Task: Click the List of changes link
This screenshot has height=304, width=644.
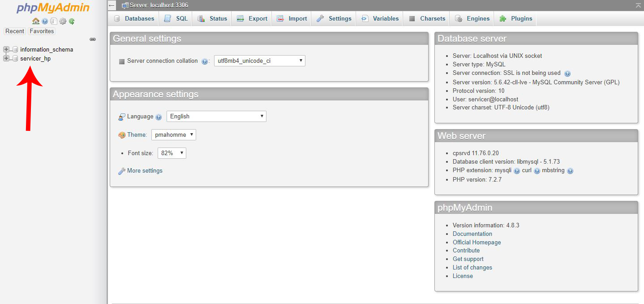Action: point(472,267)
